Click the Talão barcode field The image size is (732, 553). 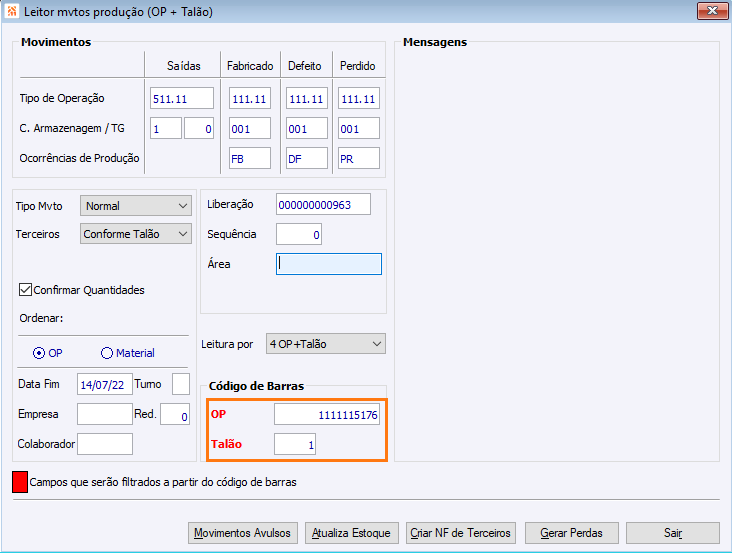(x=295, y=444)
